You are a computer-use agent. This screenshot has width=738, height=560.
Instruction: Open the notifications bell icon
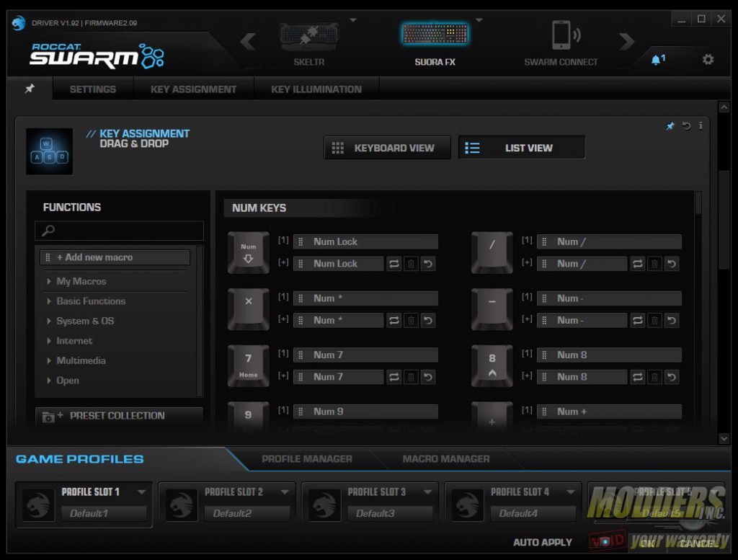click(657, 60)
